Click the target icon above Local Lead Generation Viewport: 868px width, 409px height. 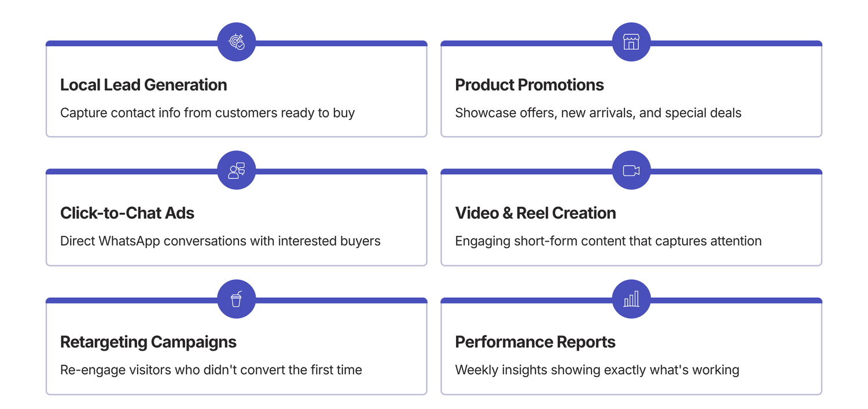(x=236, y=42)
